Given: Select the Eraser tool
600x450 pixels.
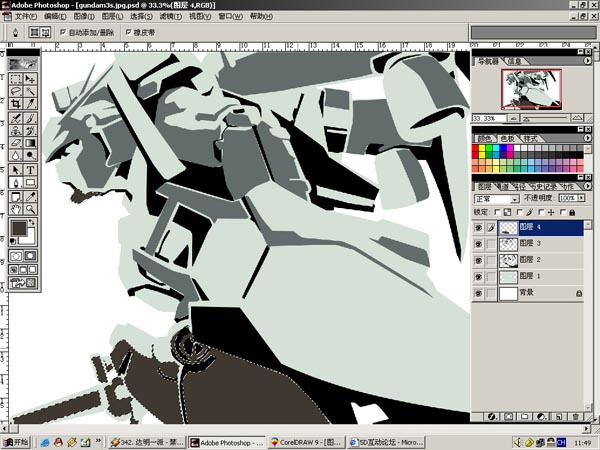Looking at the screenshot, I should [16, 143].
